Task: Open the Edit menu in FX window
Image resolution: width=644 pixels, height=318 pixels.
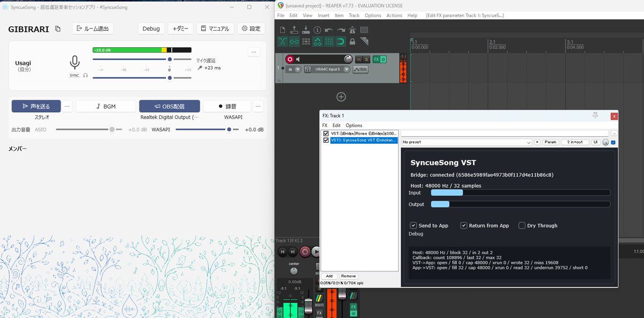Action: 336,125
